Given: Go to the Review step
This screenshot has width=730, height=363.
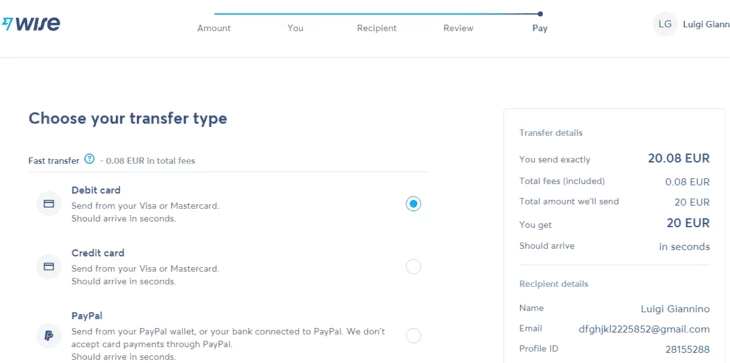Looking at the screenshot, I should coord(458,28).
